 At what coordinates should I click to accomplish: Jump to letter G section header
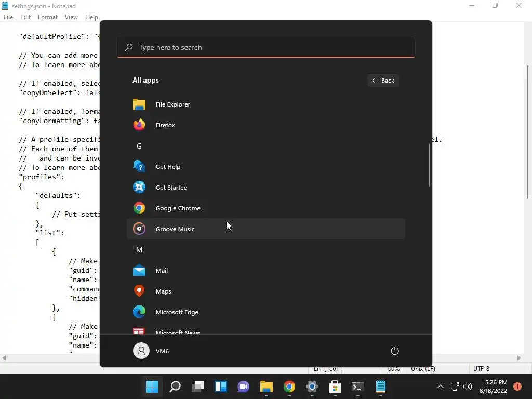pos(139,146)
